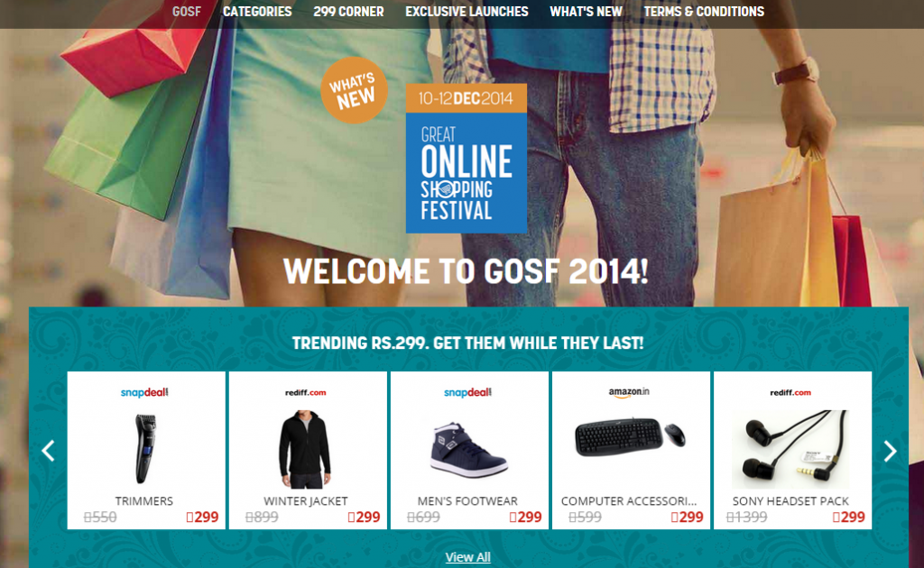924x568 pixels.
Task: Click the amazon.in logo on keyboard card
Action: pos(629,392)
